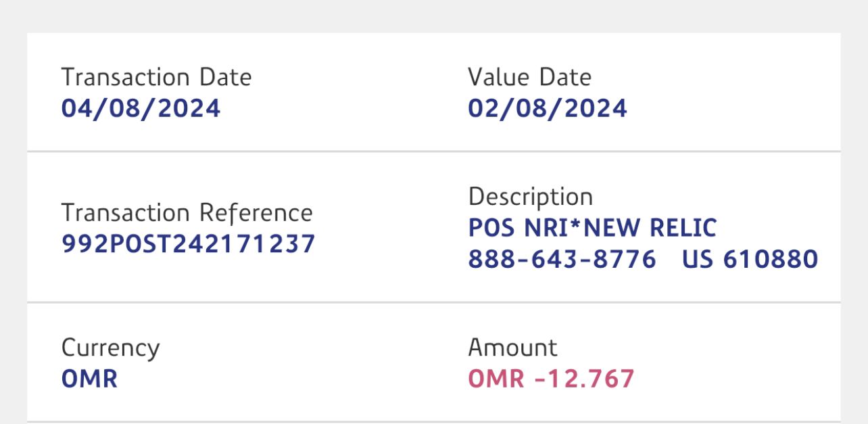Select the transaction date value 04/08/2024
The height and width of the screenshot is (424, 868).
(141, 108)
